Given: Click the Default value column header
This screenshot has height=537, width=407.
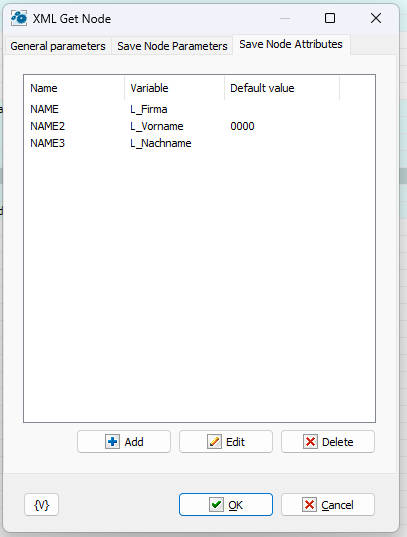Looking at the screenshot, I should 282,88.
